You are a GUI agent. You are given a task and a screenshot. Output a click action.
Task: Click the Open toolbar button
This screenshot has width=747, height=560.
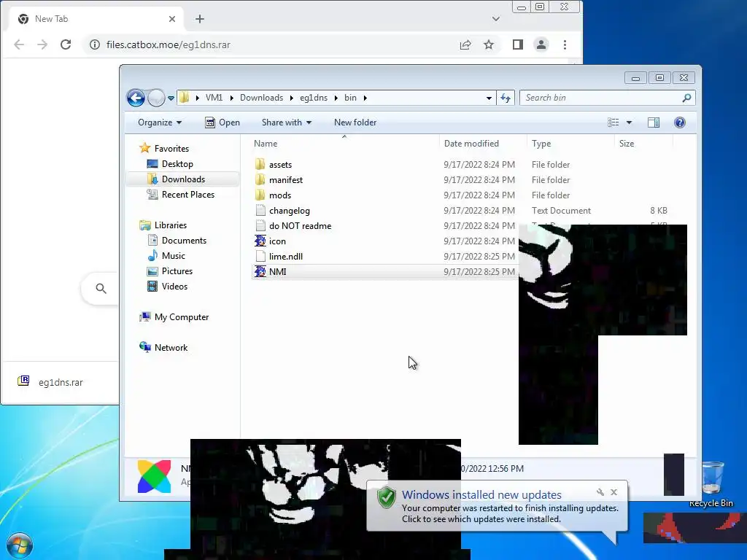(222, 122)
